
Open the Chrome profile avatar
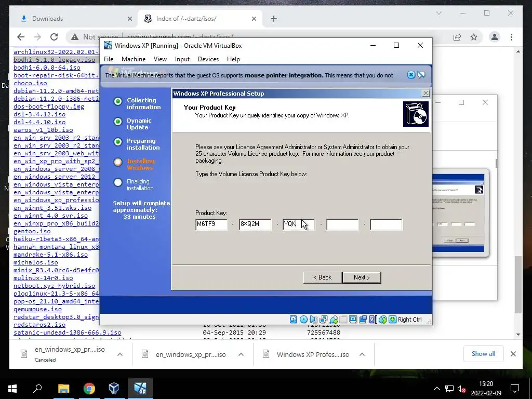pos(495,37)
